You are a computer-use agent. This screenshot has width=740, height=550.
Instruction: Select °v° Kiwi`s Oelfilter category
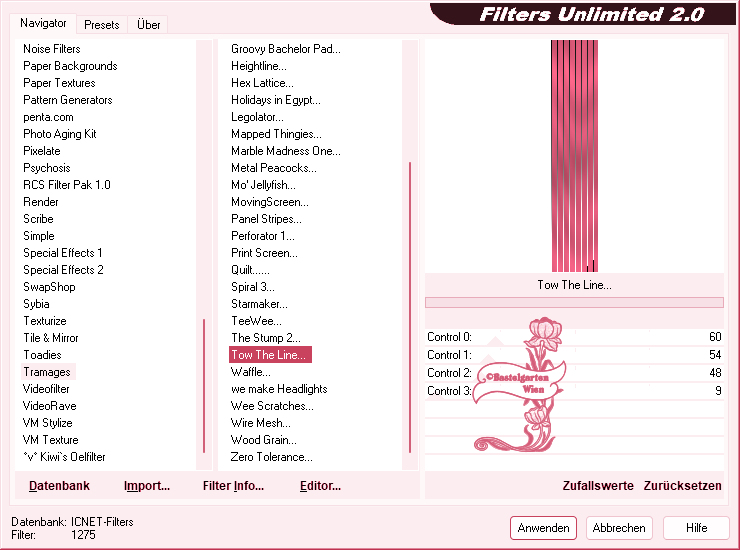(64, 457)
